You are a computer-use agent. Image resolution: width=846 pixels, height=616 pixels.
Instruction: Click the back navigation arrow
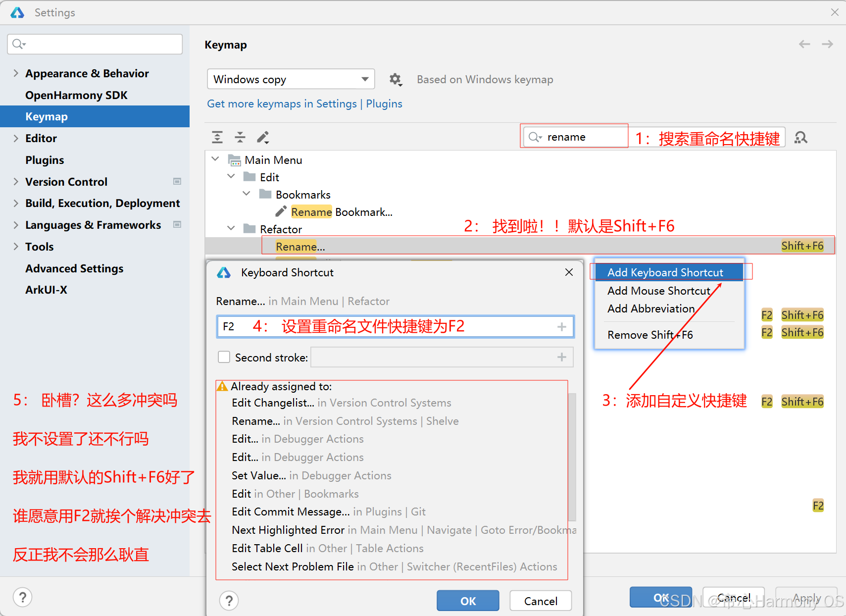804,44
